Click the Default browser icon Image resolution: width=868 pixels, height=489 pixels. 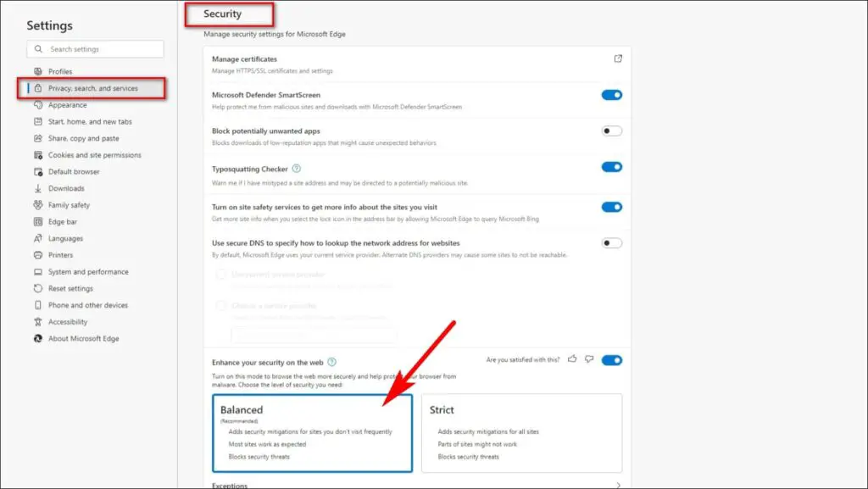38,171
